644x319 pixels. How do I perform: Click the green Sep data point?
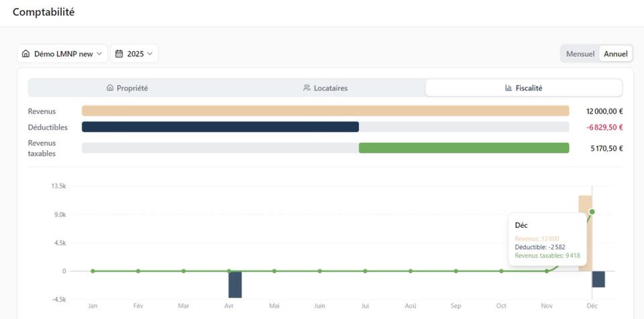pyautogui.click(x=456, y=271)
